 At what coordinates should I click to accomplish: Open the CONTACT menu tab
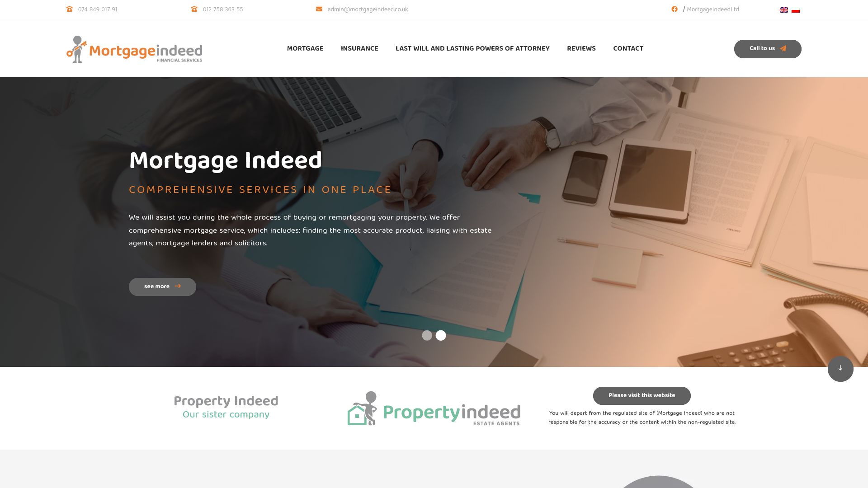(x=628, y=49)
